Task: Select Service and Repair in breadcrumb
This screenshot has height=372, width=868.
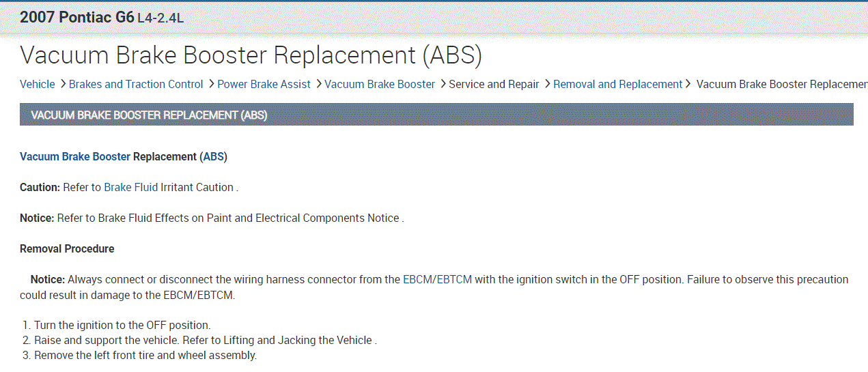Action: point(494,85)
